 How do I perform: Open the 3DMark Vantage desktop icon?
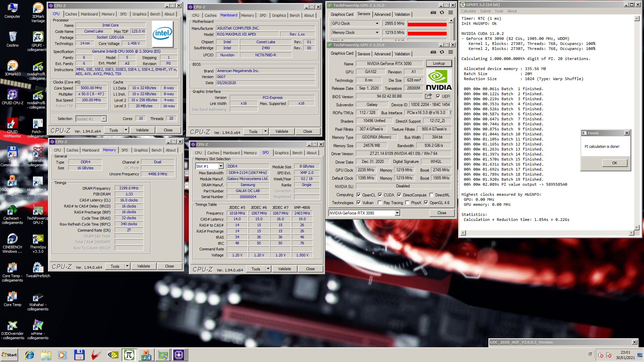click(38, 12)
